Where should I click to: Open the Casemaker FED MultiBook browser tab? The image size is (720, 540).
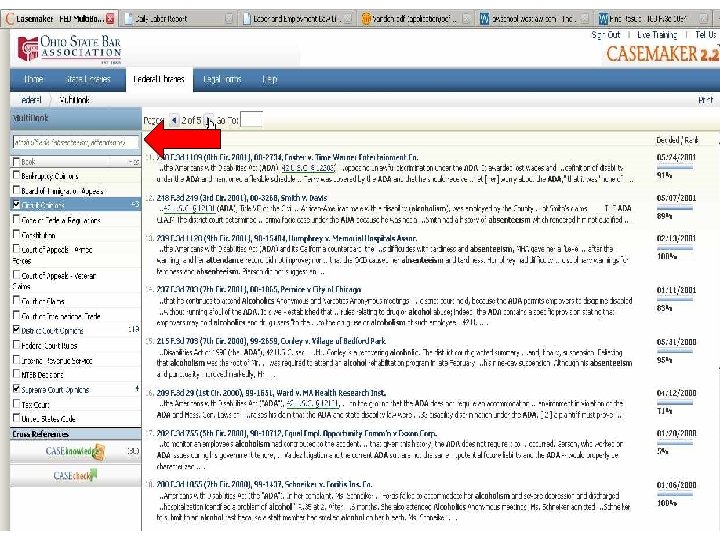point(59,19)
